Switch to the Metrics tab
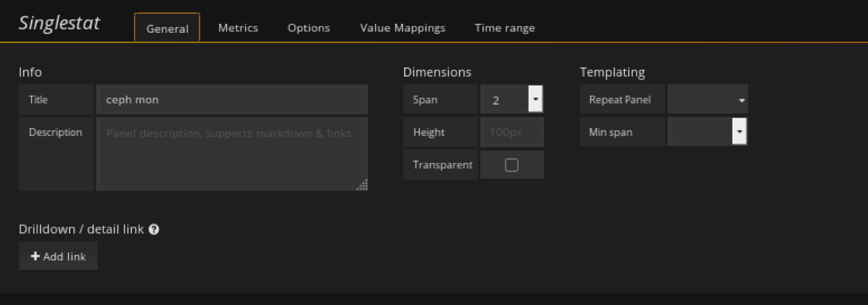This screenshot has width=868, height=305. (238, 28)
